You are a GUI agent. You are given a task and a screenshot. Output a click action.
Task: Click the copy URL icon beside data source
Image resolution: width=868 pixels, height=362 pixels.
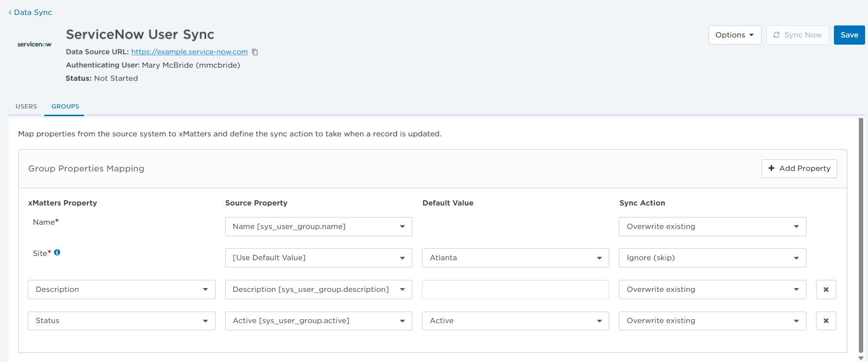(255, 52)
